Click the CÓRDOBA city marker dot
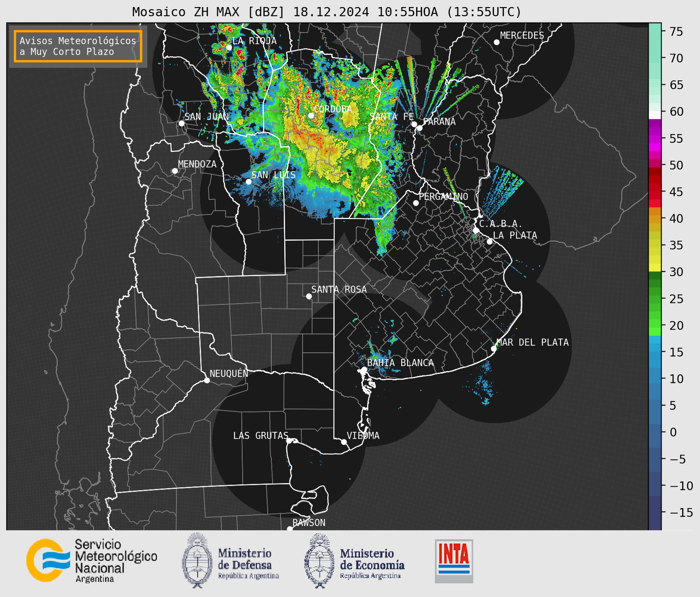Image resolution: width=700 pixels, height=597 pixels. (311, 115)
